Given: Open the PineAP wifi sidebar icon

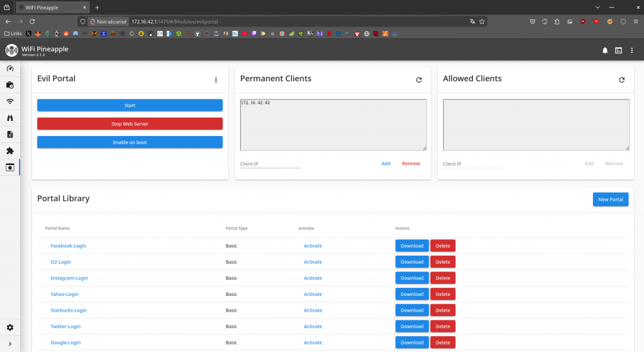Looking at the screenshot, I should (x=10, y=101).
